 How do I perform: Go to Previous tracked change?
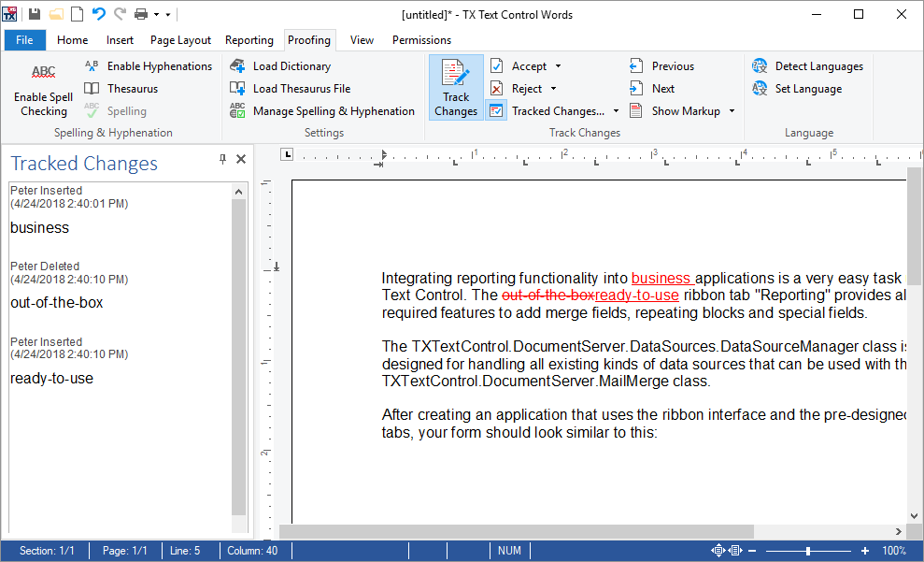coord(662,66)
